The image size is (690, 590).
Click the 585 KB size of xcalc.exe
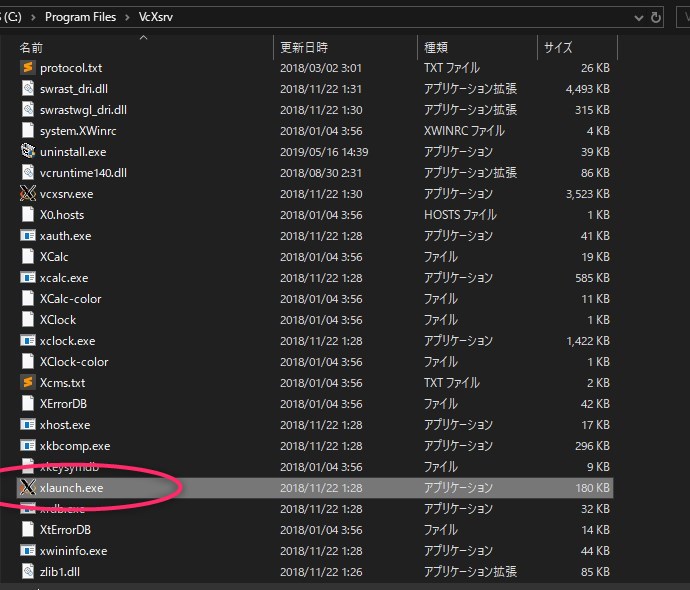coord(592,278)
